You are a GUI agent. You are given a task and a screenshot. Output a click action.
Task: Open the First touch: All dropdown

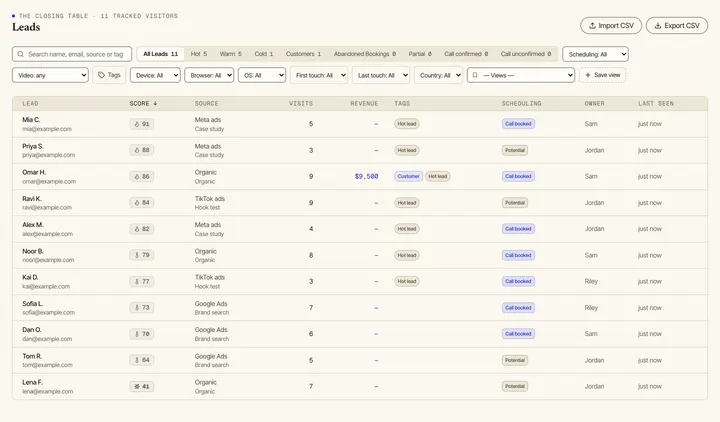(319, 75)
